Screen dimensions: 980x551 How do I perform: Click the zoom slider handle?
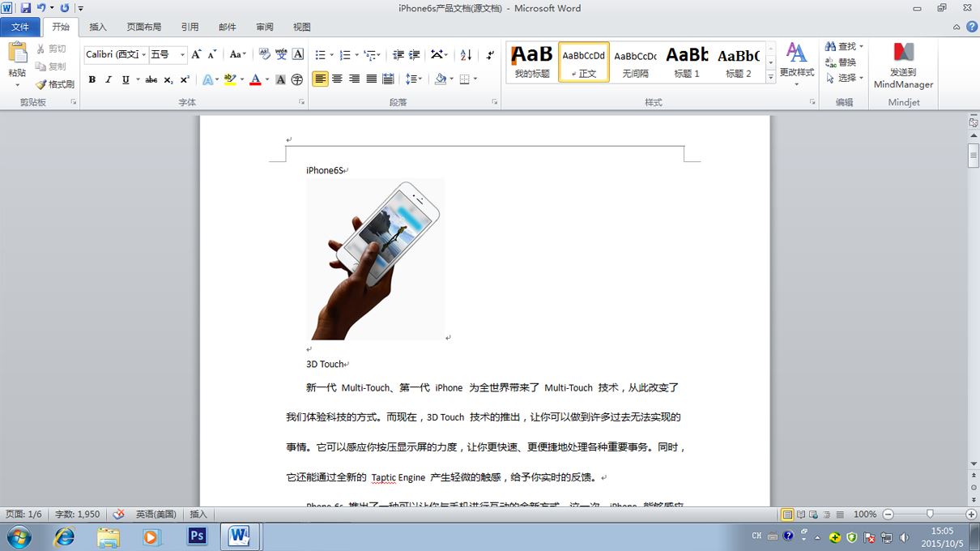click(x=930, y=515)
